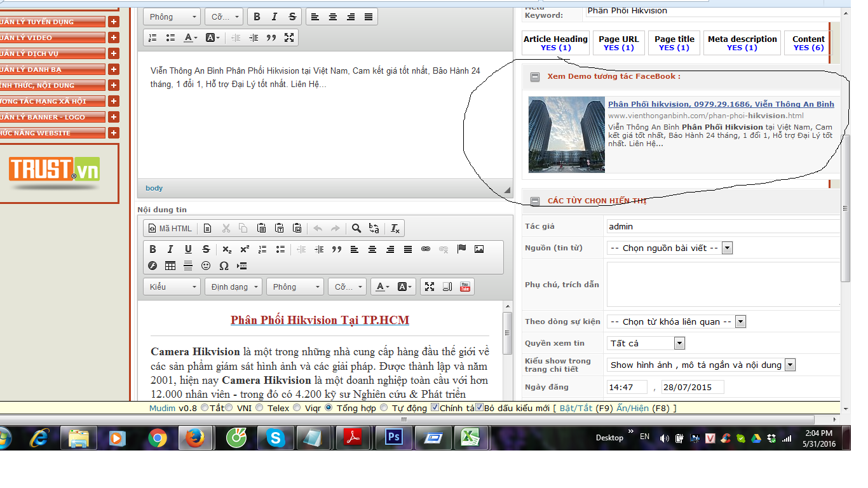Select the Telex input method radio
This screenshot has height=488, width=868.
pos(259,408)
